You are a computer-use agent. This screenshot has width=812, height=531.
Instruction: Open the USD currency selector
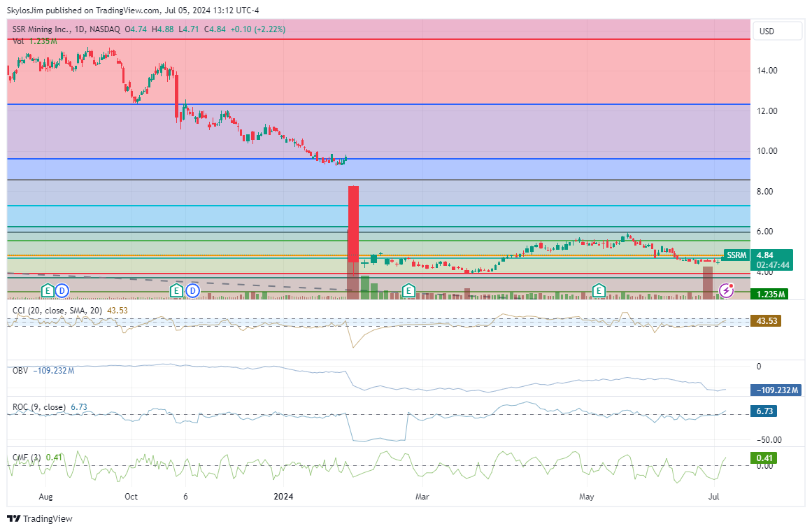coord(777,31)
